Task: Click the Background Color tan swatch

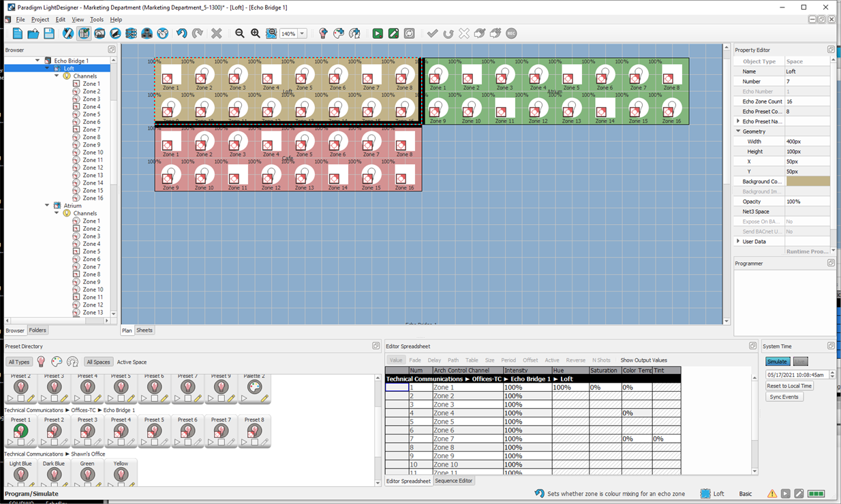Action: [808, 182]
